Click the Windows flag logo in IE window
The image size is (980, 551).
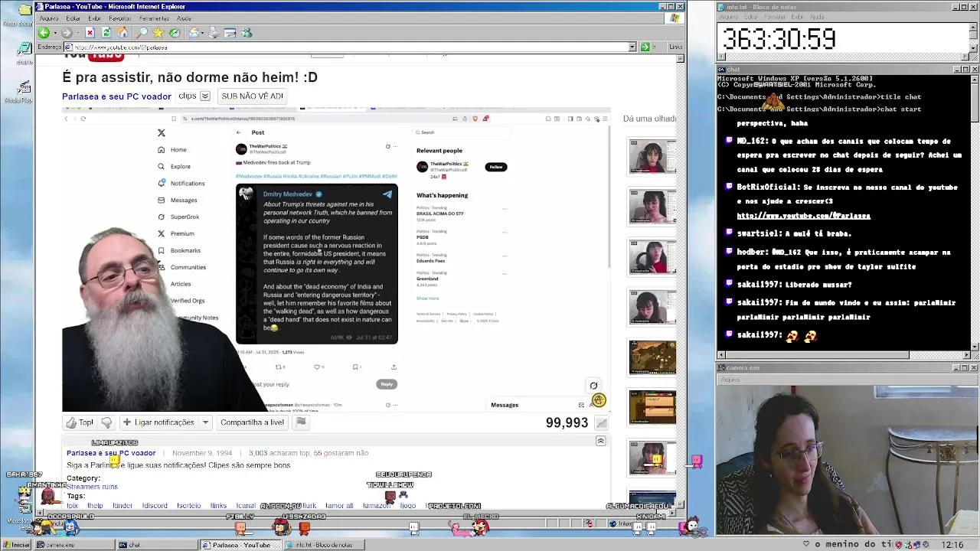coord(675,18)
